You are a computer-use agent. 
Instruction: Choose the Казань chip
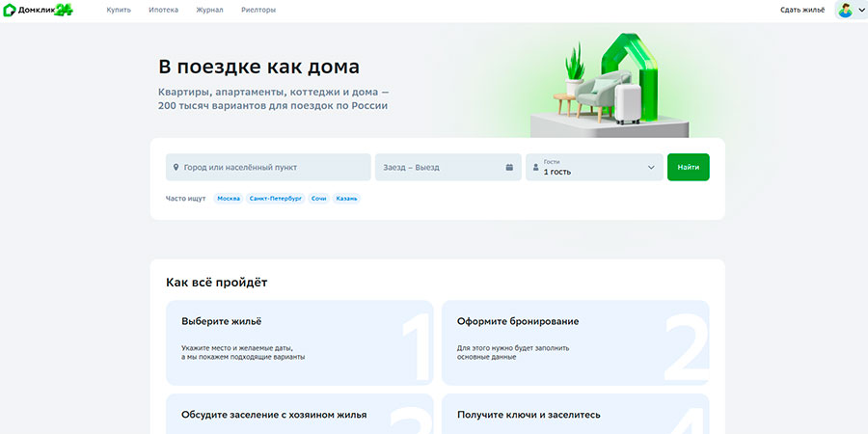[x=346, y=198]
